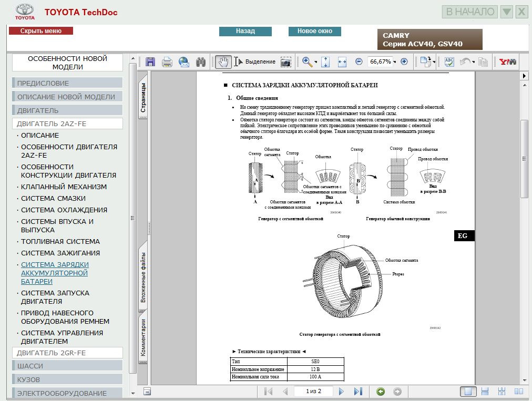Screen dimensions: 532x401
Task: Click the document vertical scrollbar thumb
Action: 524,158
